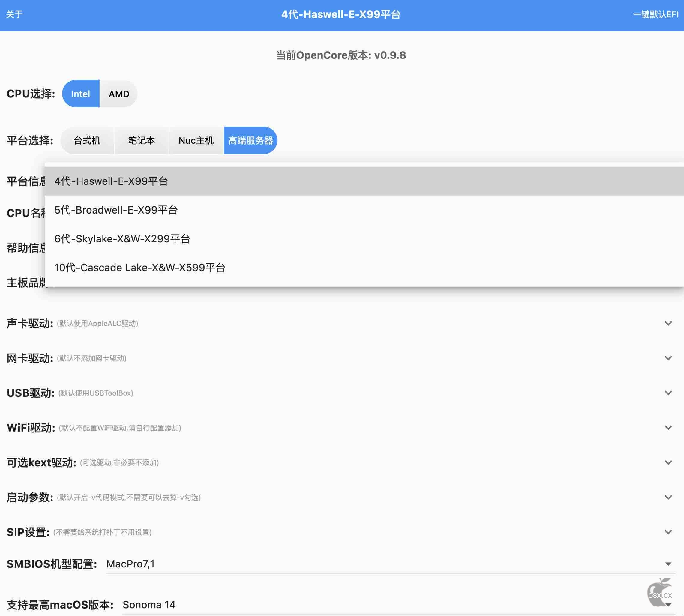Click the hint 默认使用AppleALC驱动
Viewport: 684px width, 616px height.
pyautogui.click(x=97, y=323)
